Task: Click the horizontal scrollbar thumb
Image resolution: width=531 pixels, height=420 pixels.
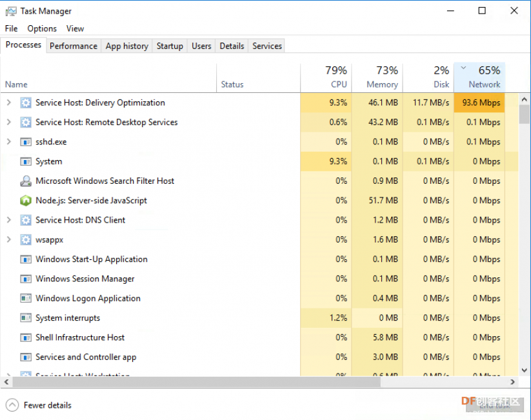Action: (196, 382)
